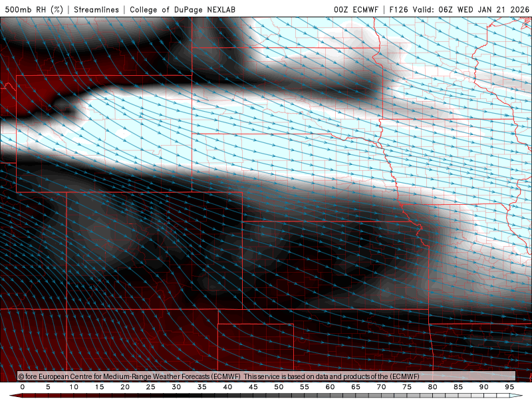
Task: Click the "30" label on the color scale
Action: tap(176, 387)
